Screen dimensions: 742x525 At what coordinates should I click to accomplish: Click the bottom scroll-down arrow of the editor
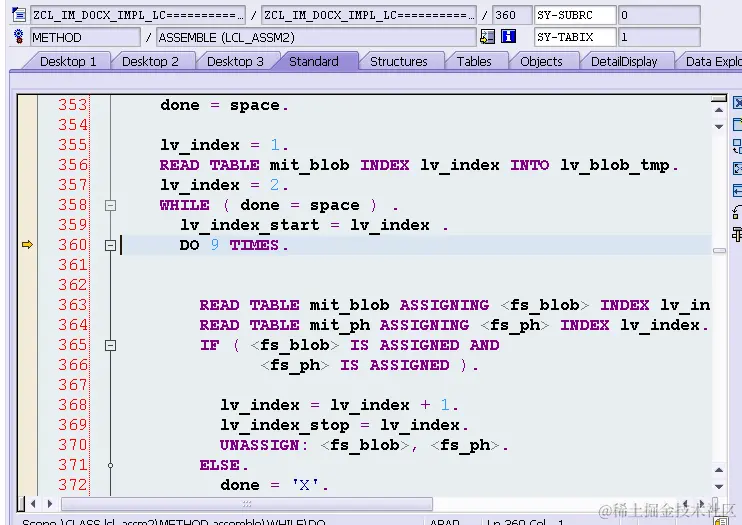pyautogui.click(x=719, y=487)
